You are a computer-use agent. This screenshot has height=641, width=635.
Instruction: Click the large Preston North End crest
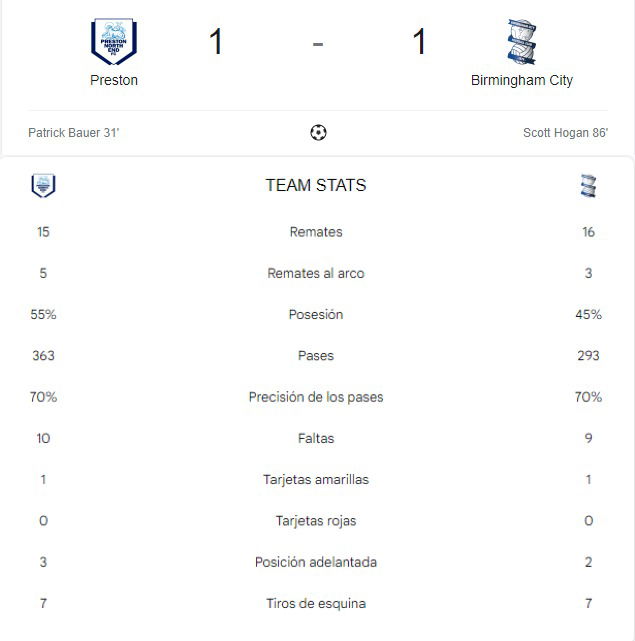[114, 41]
